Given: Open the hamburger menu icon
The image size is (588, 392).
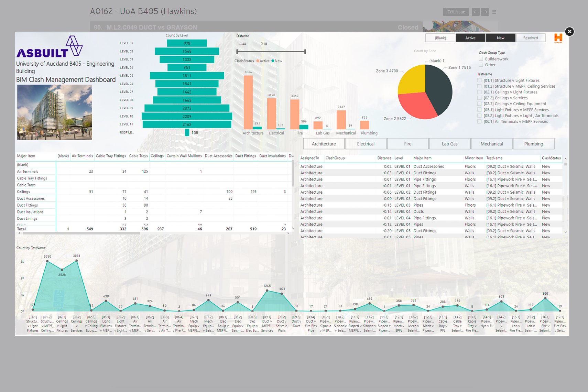Looking at the screenshot, I should (494, 12).
